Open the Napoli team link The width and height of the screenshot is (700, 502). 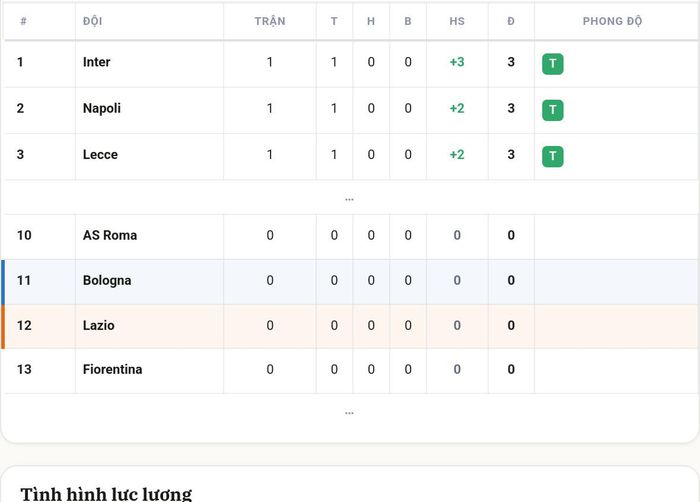click(x=102, y=109)
